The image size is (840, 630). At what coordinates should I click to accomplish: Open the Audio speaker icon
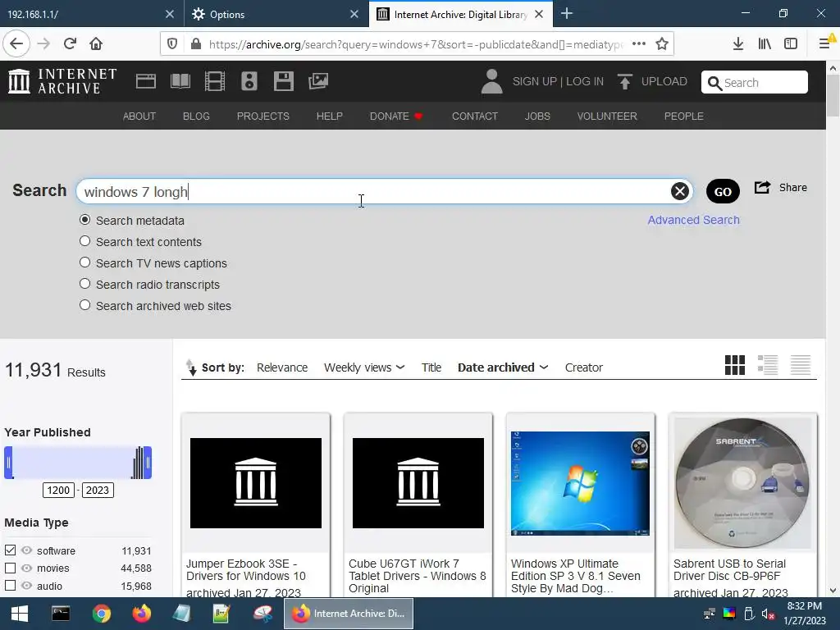tap(249, 81)
